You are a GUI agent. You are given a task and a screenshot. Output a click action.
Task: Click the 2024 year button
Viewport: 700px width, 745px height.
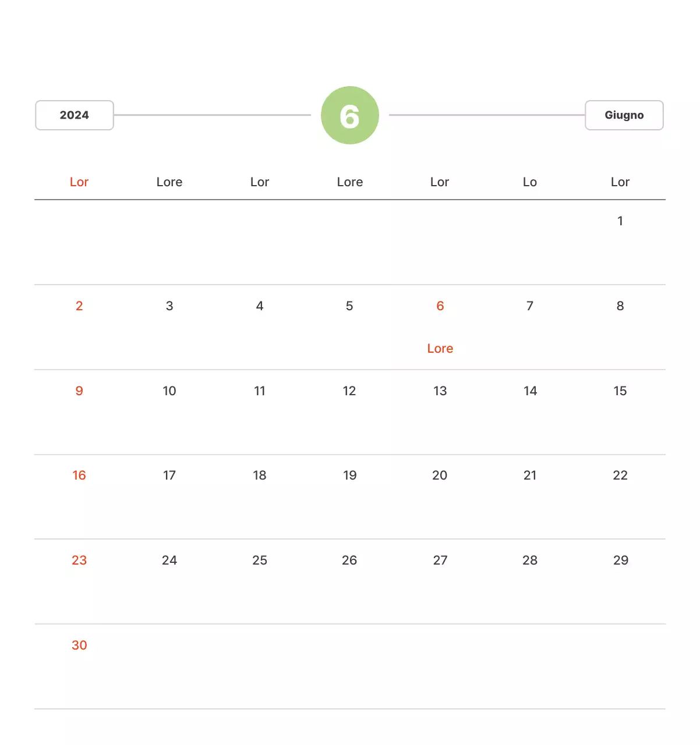(x=75, y=115)
